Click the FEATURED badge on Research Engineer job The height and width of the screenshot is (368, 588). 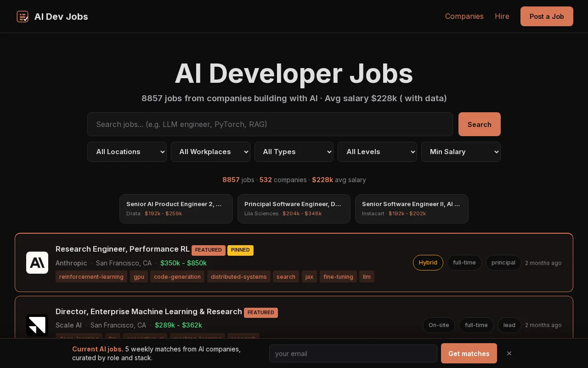tap(209, 250)
